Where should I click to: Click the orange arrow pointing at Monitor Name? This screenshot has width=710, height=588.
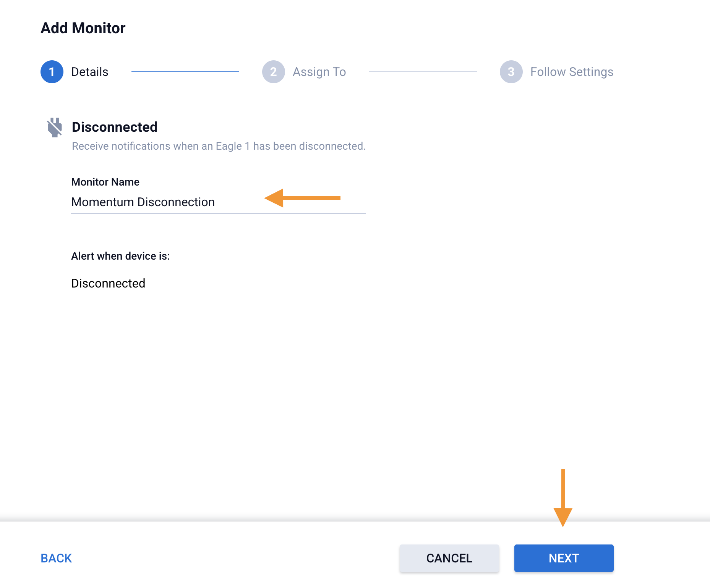pyautogui.click(x=302, y=198)
